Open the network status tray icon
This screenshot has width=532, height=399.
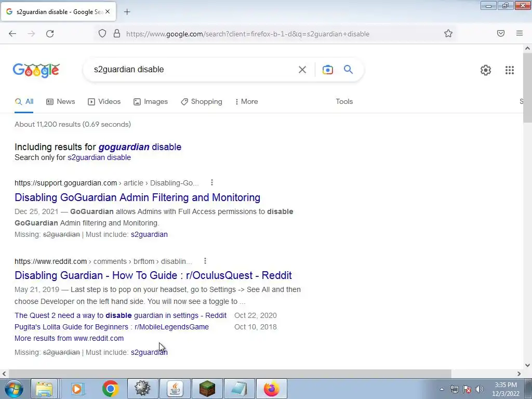coord(454,389)
